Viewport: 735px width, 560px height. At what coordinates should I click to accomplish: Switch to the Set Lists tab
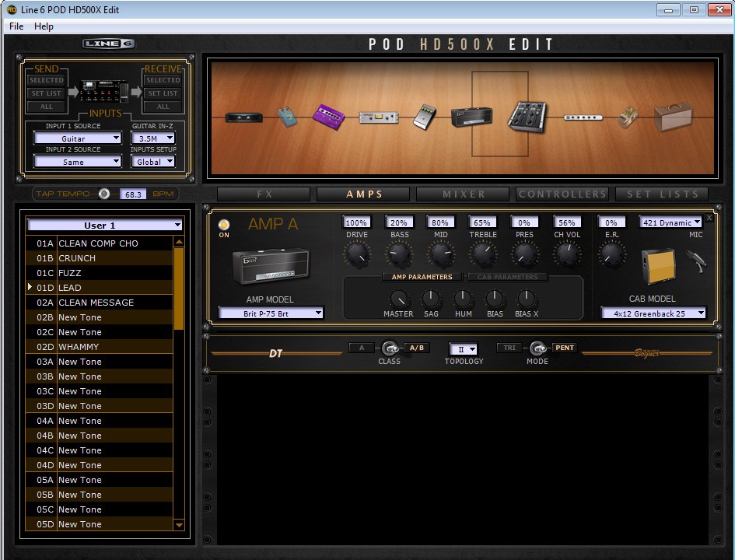point(662,194)
